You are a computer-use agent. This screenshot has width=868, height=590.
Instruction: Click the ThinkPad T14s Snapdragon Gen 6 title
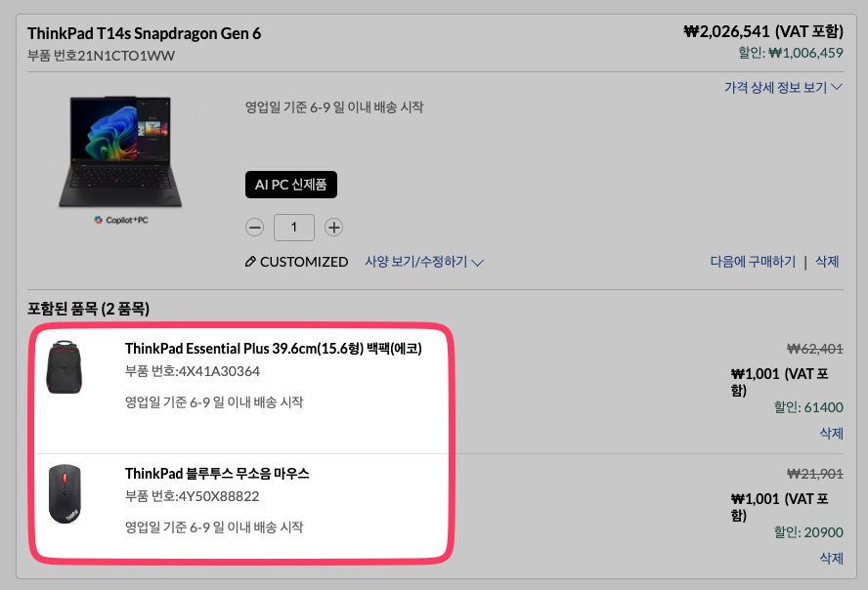click(x=144, y=34)
